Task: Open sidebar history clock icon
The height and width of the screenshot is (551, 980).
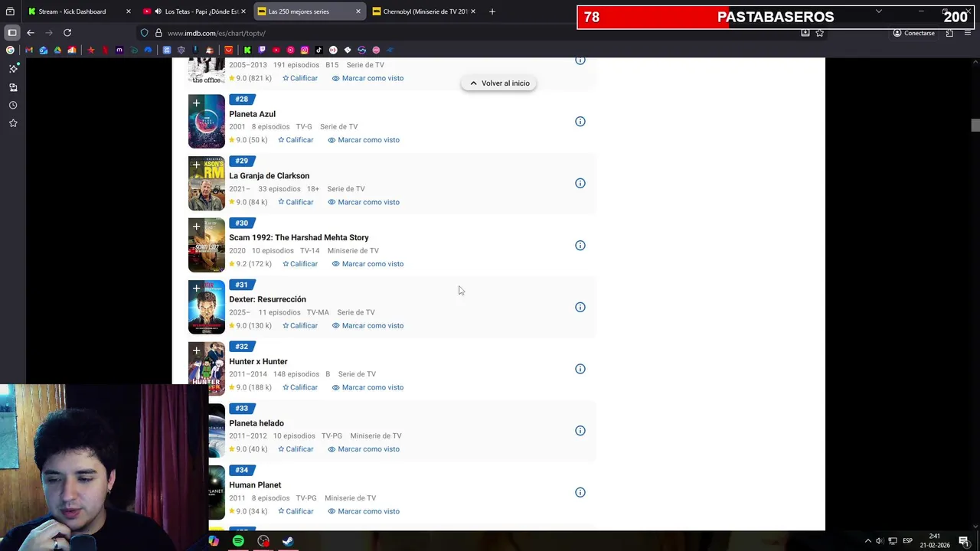Action: (x=13, y=105)
